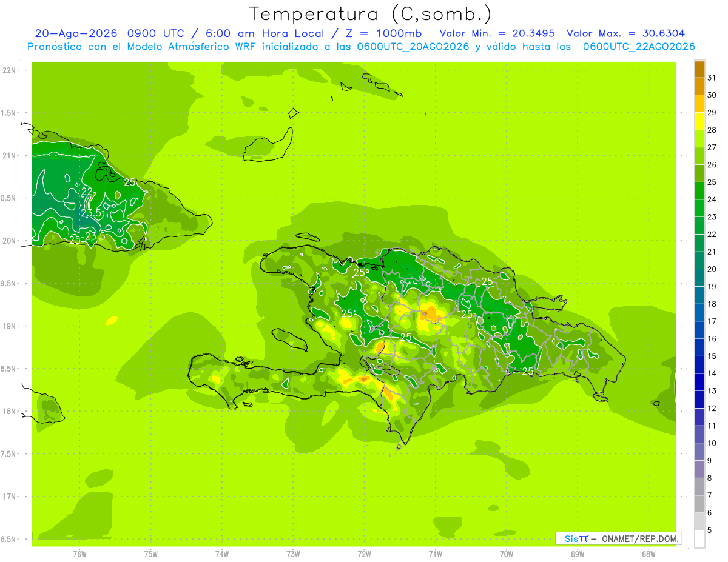Click the 68W longitude axis label
This screenshot has width=728, height=562.
pos(649,554)
